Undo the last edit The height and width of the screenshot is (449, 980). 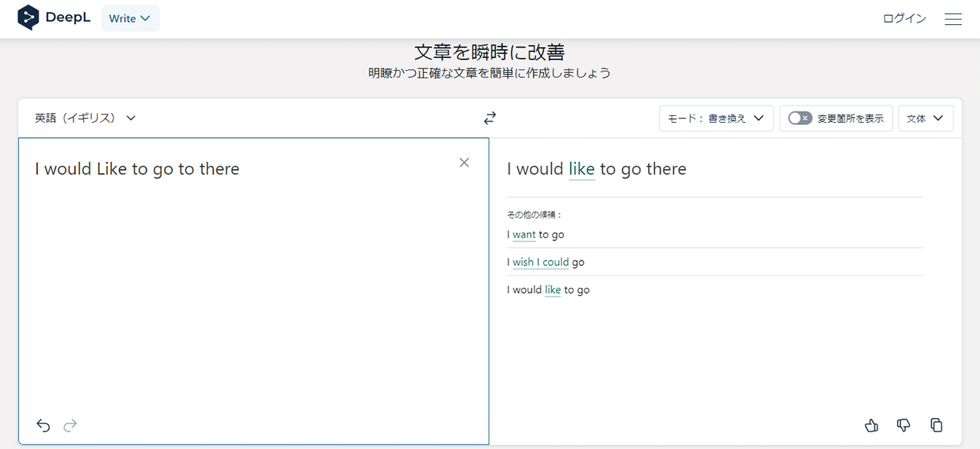[43, 426]
